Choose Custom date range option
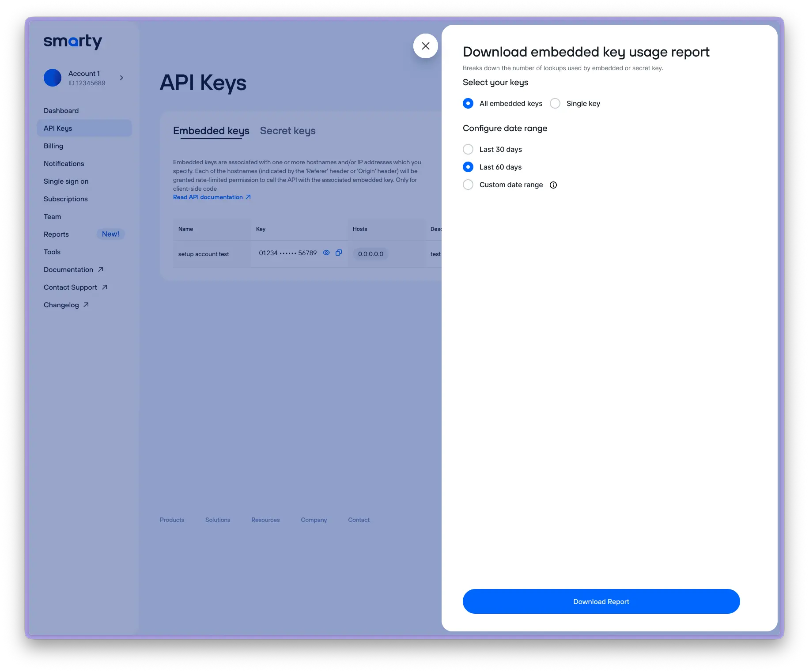The height and width of the screenshot is (672, 809). (x=468, y=185)
